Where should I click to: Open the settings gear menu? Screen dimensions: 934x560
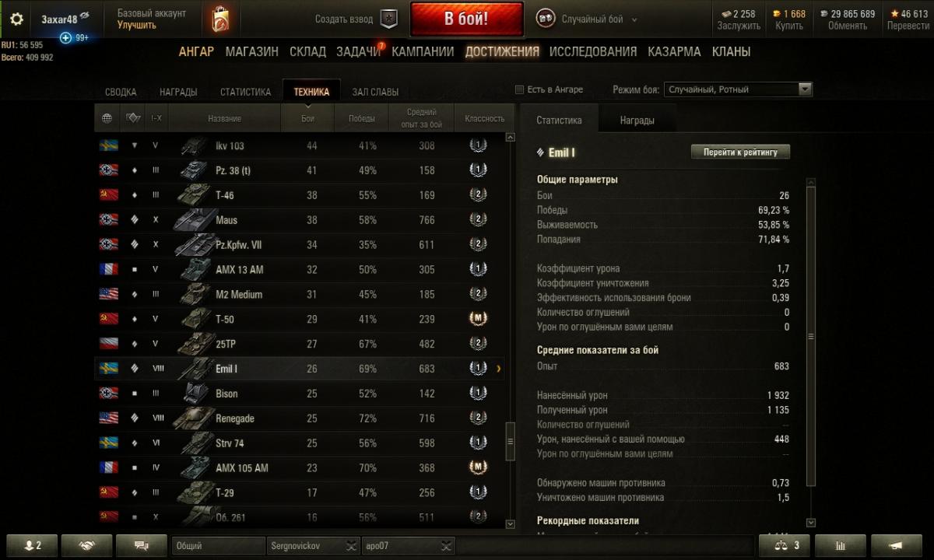click(x=16, y=19)
